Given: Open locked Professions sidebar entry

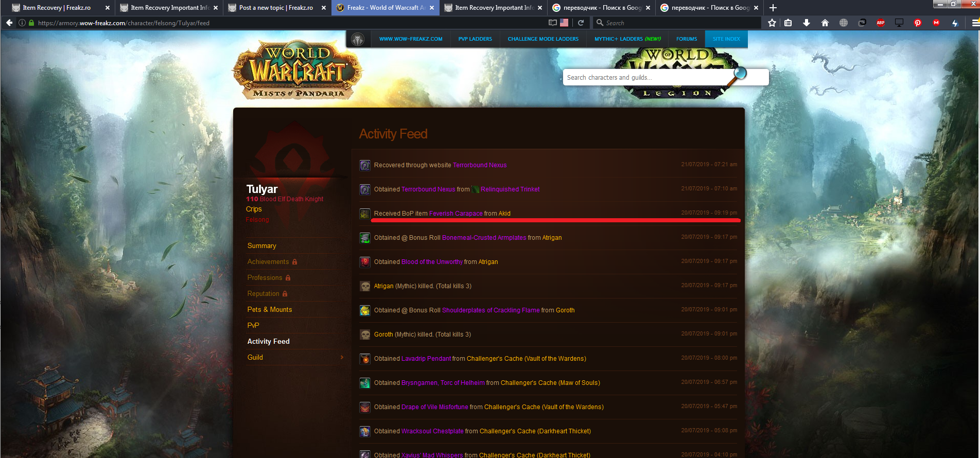Looking at the screenshot, I should click(x=269, y=278).
